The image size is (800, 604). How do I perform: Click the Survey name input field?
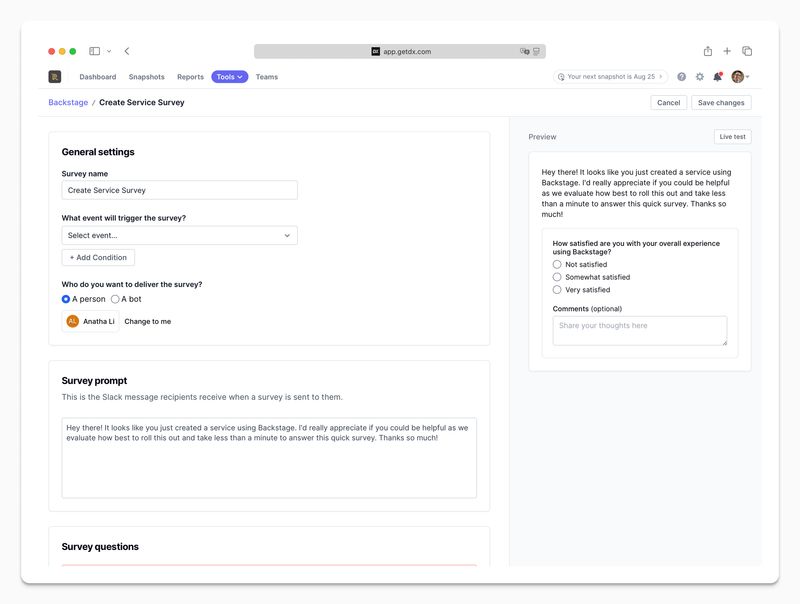pos(180,190)
